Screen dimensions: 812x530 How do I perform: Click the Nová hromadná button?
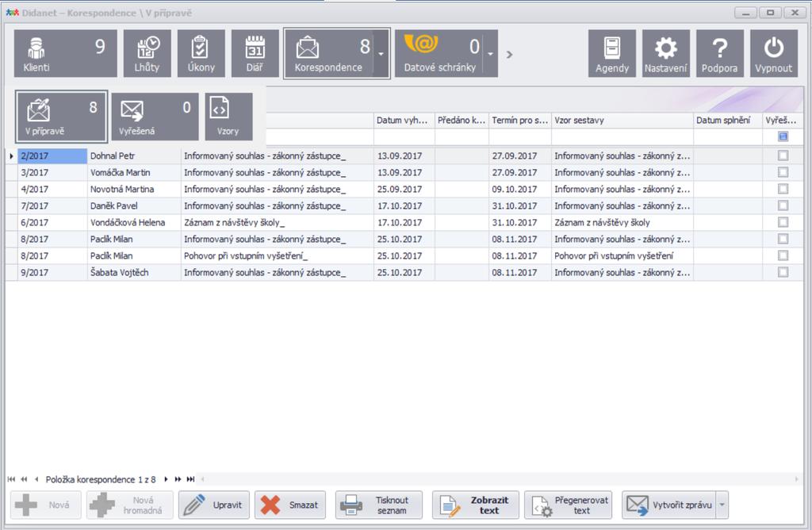129,505
